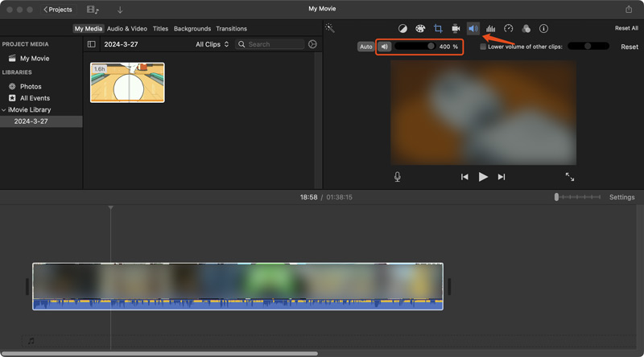Collapse the iMovie Library tree
This screenshot has width=644, height=357.
[4, 109]
